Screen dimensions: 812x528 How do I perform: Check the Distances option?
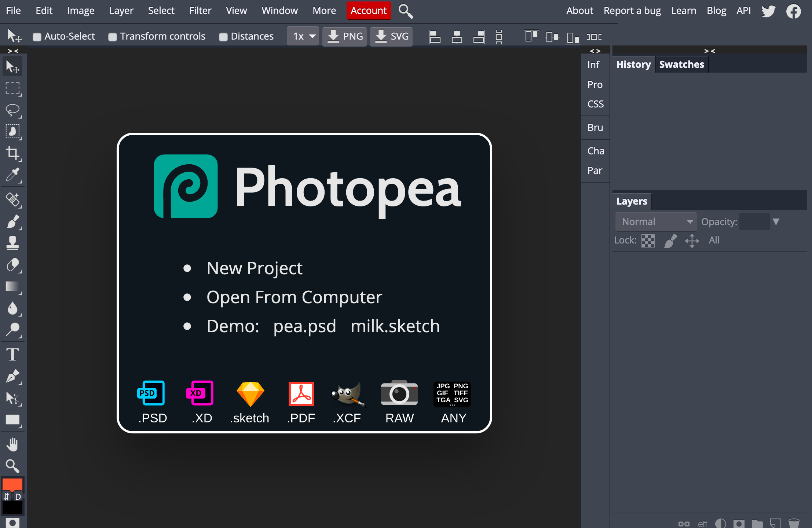pyautogui.click(x=223, y=37)
